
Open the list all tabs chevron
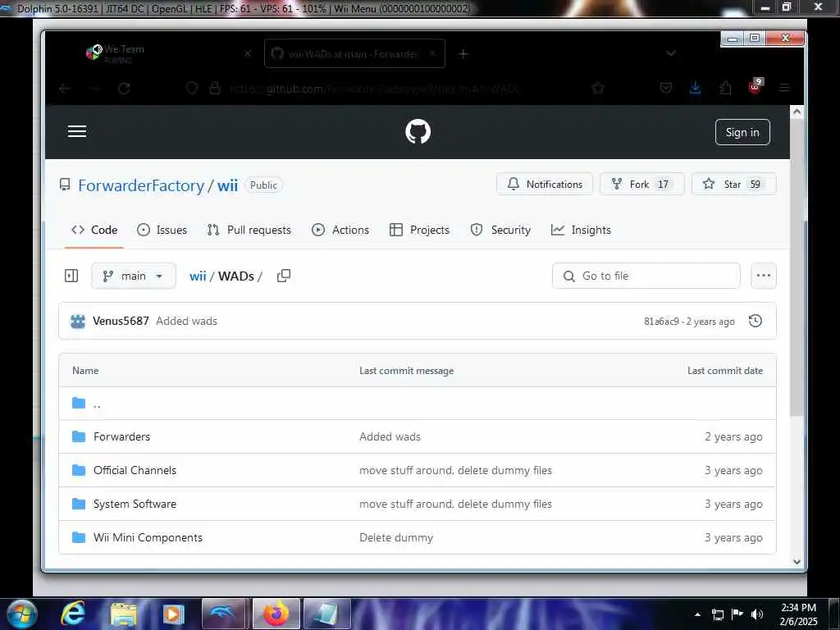coord(671,53)
